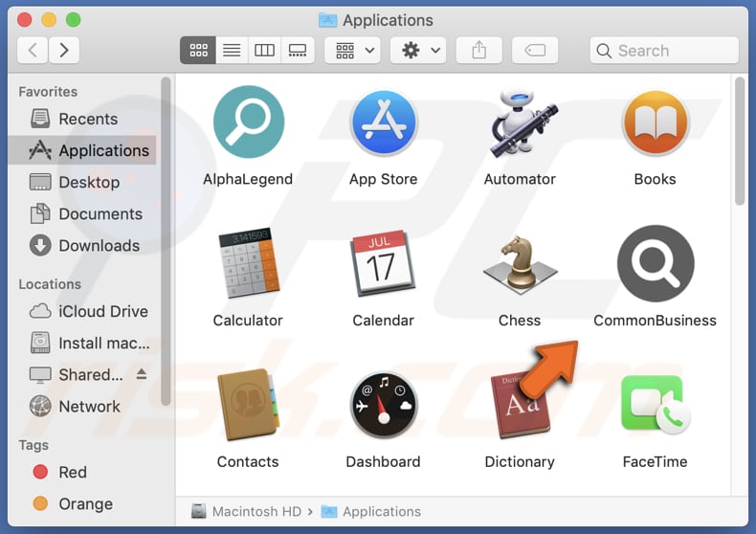Image resolution: width=756 pixels, height=534 pixels.
Task: Select the Contacts app icon
Action: [x=248, y=405]
